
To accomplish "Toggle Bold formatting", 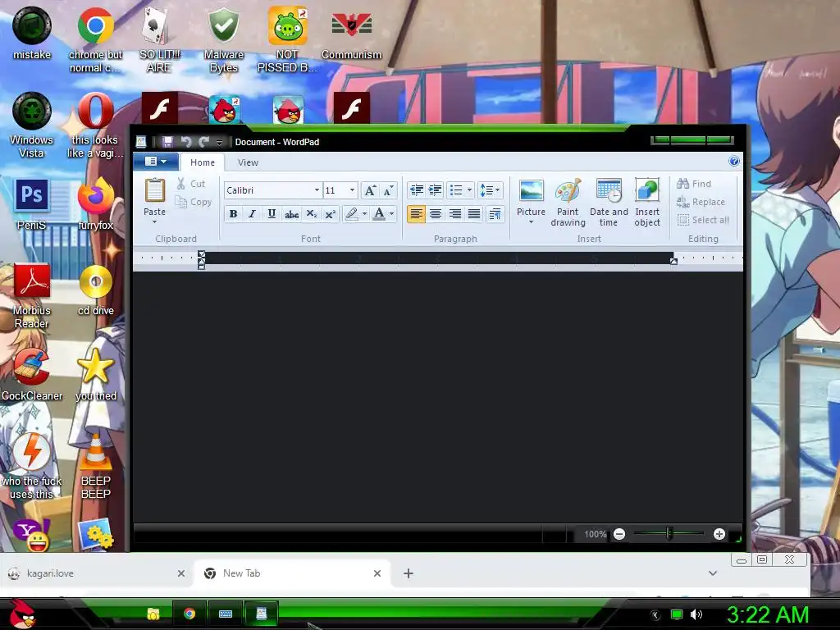I will pyautogui.click(x=233, y=214).
